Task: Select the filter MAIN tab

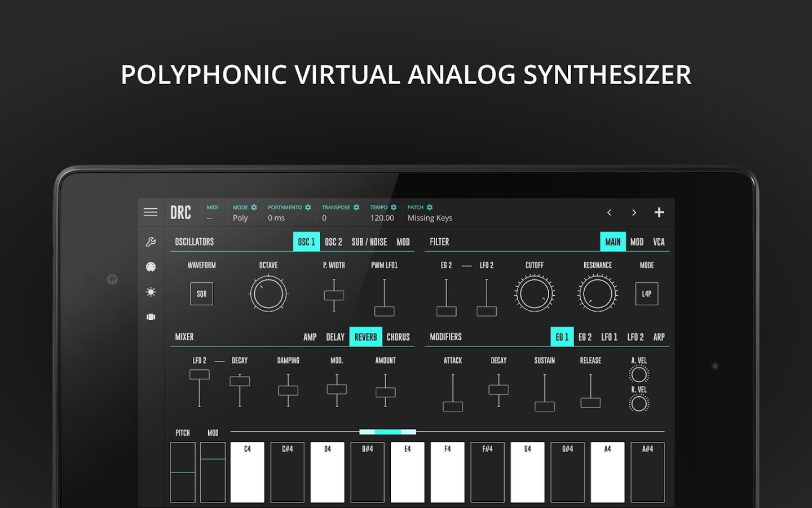Action: tap(613, 242)
